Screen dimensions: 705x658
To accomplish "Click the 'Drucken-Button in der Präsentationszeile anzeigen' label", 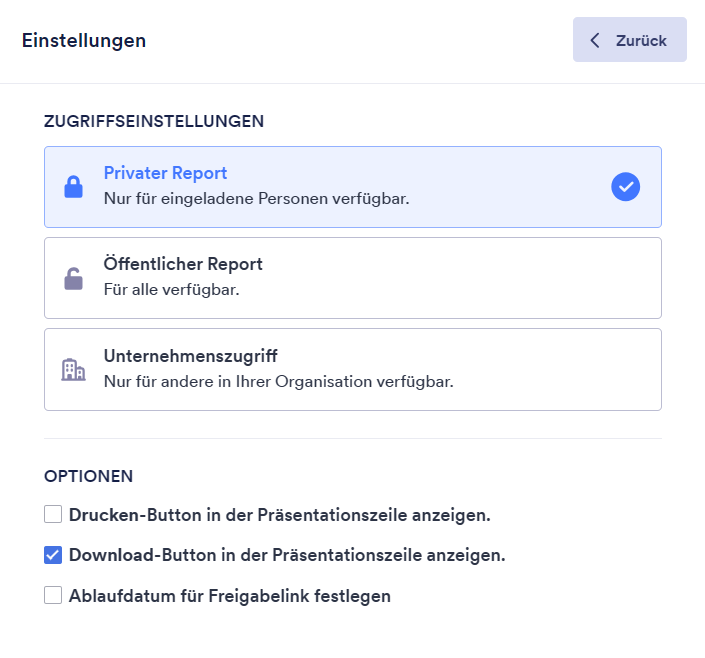I will (280, 516).
